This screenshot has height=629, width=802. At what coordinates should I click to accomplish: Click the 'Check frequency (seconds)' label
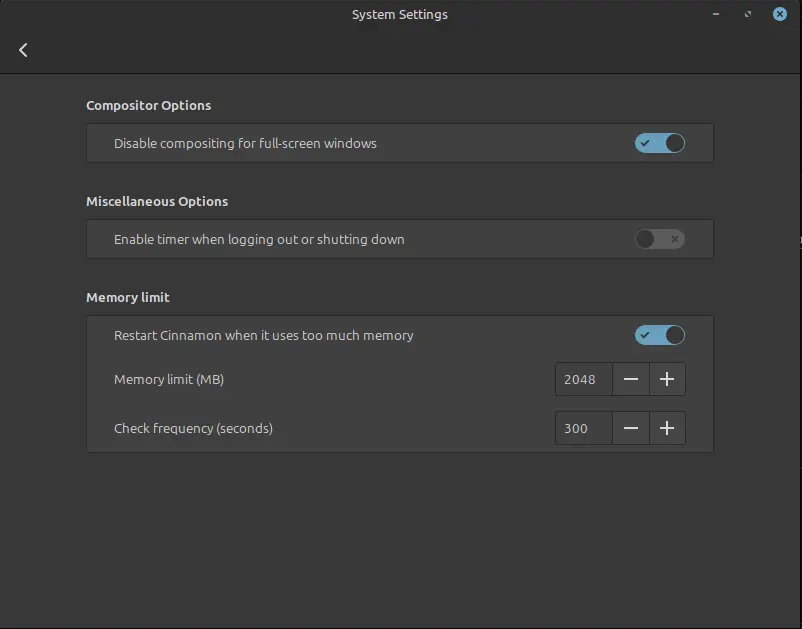pos(193,429)
